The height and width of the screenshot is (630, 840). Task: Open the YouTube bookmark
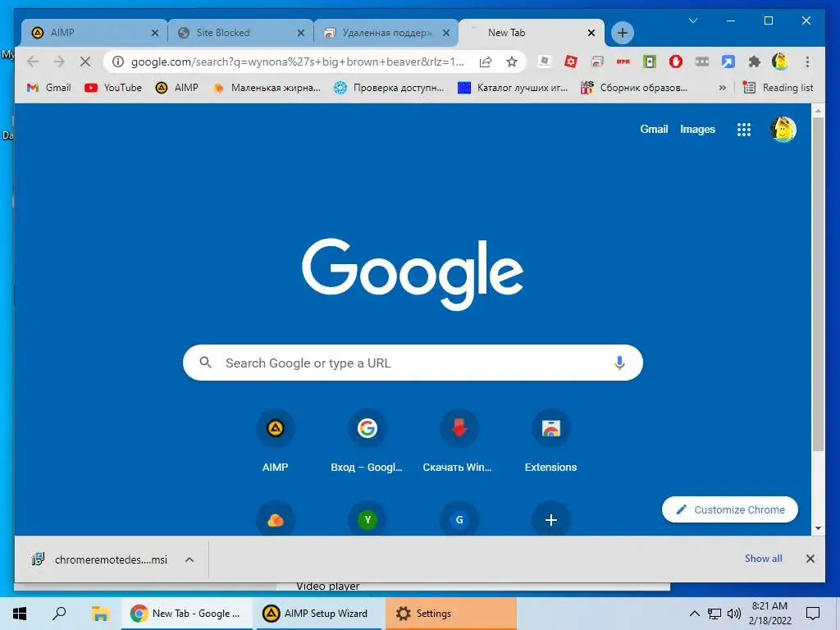pos(113,88)
